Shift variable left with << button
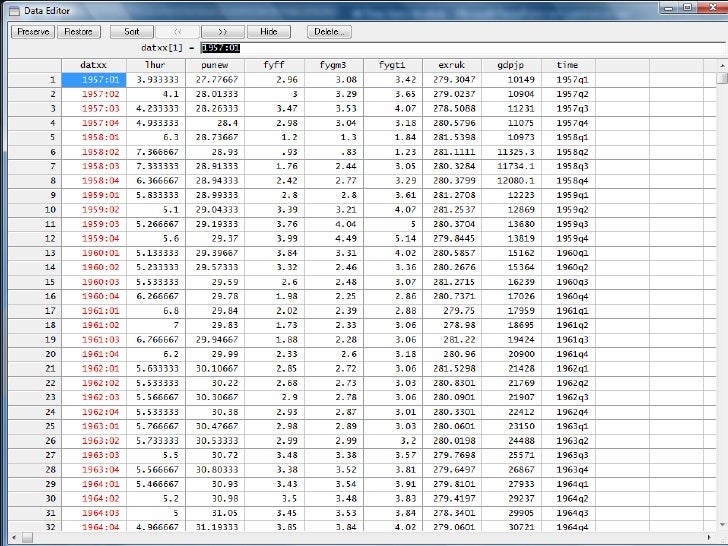 click(177, 32)
